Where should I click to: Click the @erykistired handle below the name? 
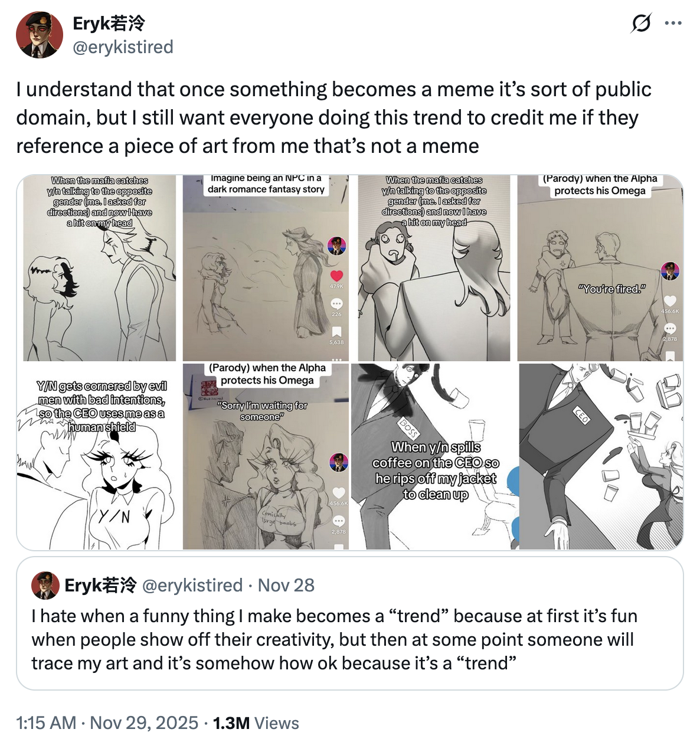coord(123,47)
